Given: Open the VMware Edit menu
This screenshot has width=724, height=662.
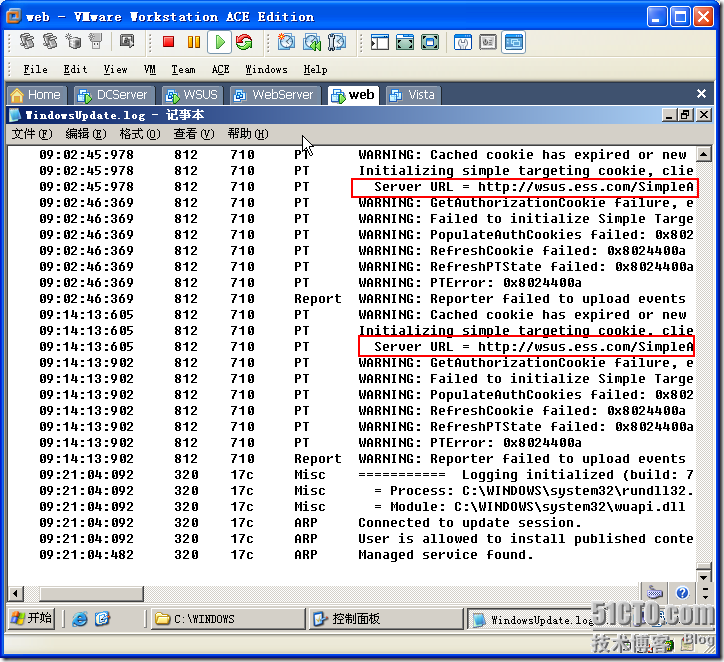Looking at the screenshot, I should pyautogui.click(x=75, y=70).
